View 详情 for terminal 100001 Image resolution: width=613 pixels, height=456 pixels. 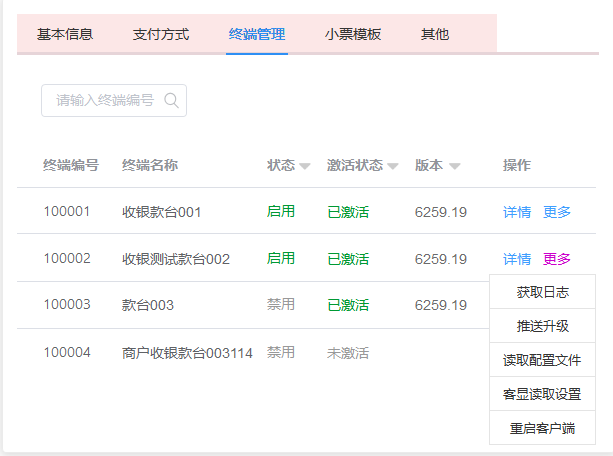click(x=517, y=212)
